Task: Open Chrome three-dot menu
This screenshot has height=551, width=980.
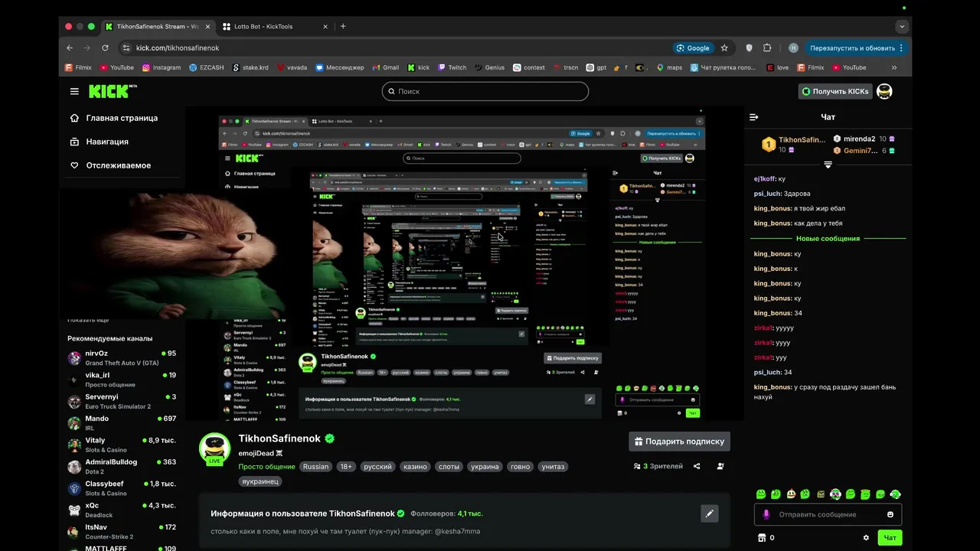Action: (901, 47)
